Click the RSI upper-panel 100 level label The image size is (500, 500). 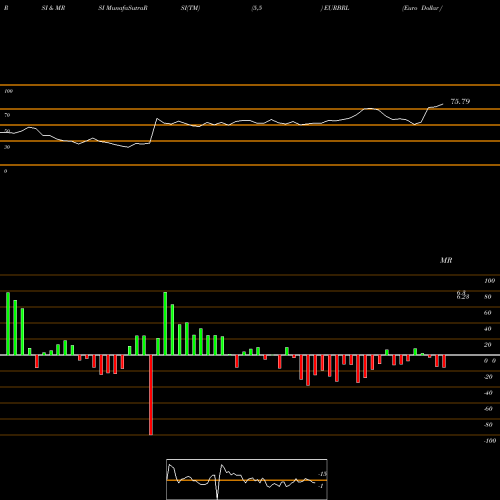point(9,91)
